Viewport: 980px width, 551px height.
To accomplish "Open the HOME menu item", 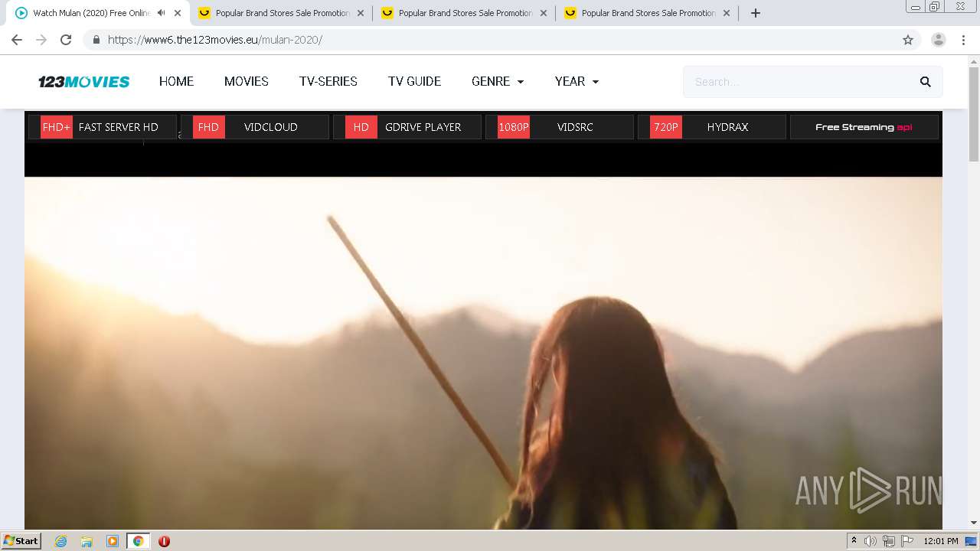I will pyautogui.click(x=176, y=81).
